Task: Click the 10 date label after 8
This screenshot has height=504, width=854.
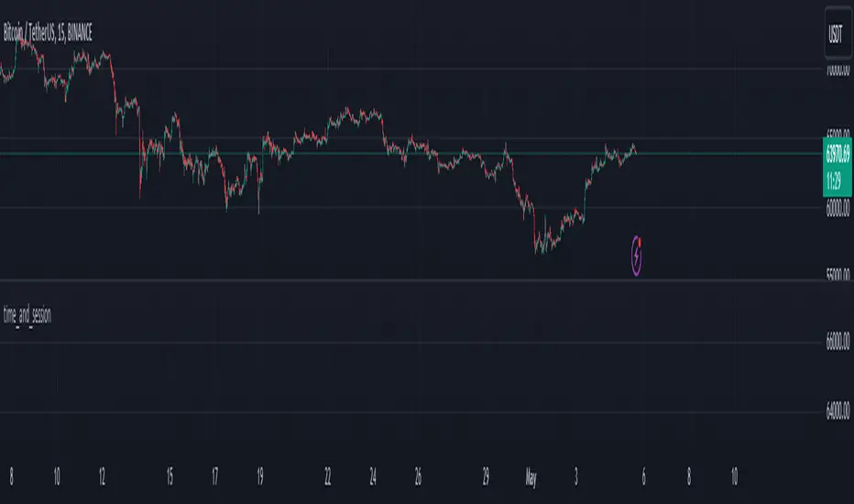Action: click(734, 477)
